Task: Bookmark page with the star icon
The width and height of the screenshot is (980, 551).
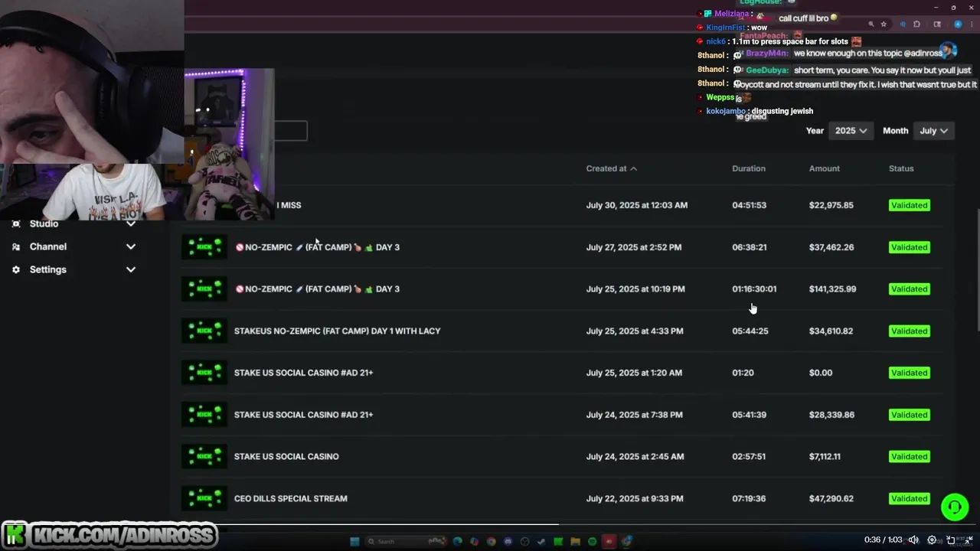Action: pos(884,24)
